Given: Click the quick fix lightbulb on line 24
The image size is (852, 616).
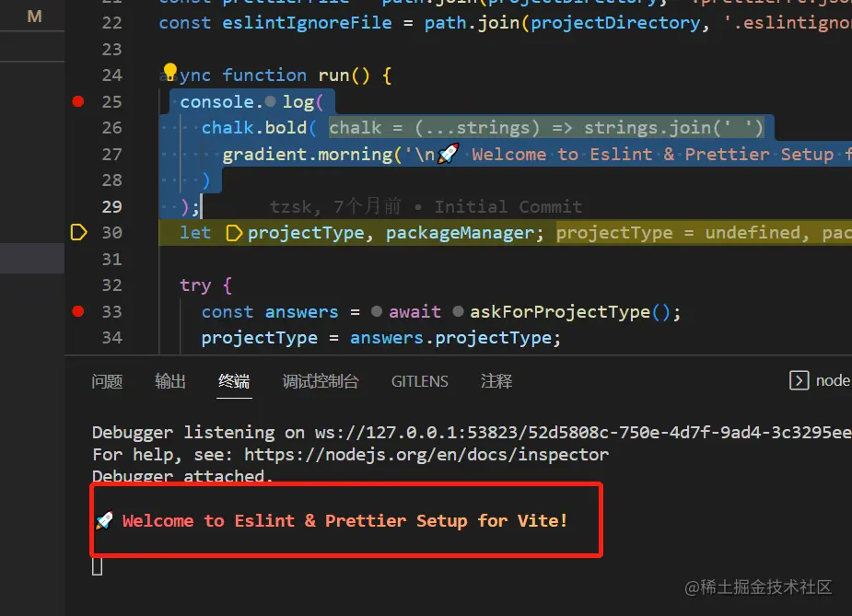Looking at the screenshot, I should [169, 70].
